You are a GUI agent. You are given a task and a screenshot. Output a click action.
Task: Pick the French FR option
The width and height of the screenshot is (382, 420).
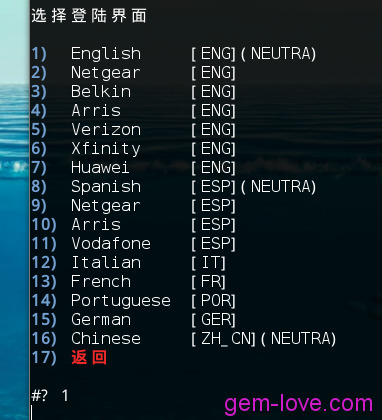128,281
